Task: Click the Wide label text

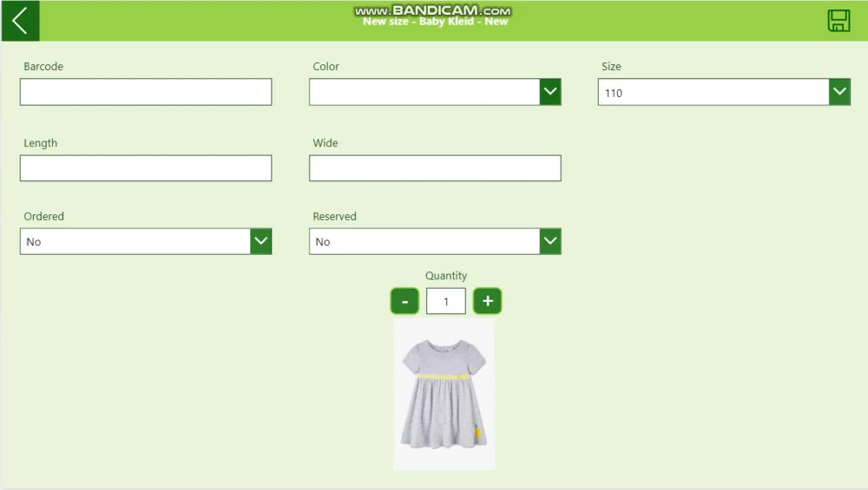Action: pyautogui.click(x=325, y=143)
